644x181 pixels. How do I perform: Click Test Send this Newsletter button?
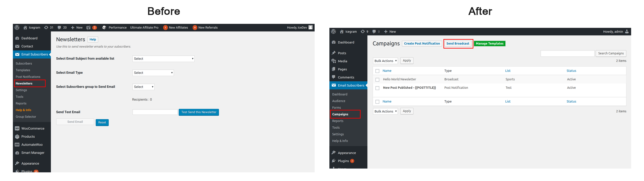199,112
